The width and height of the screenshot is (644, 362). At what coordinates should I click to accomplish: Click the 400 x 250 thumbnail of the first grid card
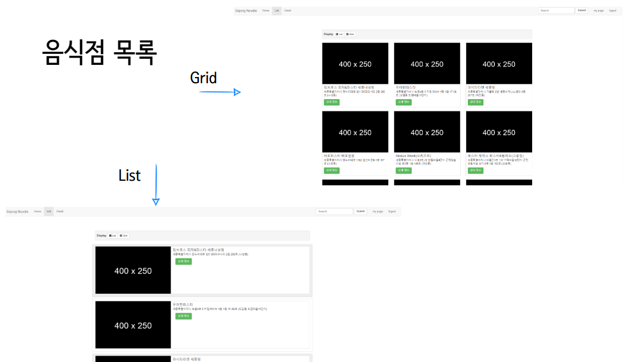[x=355, y=63]
